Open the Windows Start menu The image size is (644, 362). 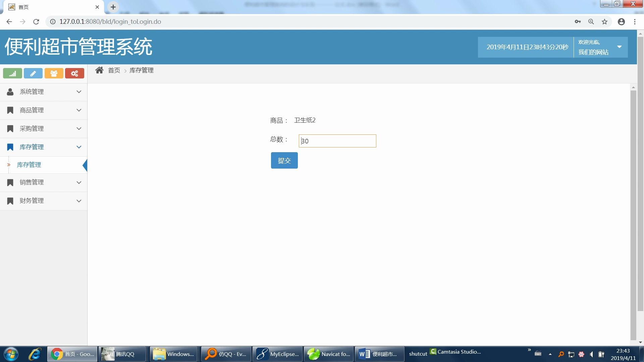click(11, 354)
